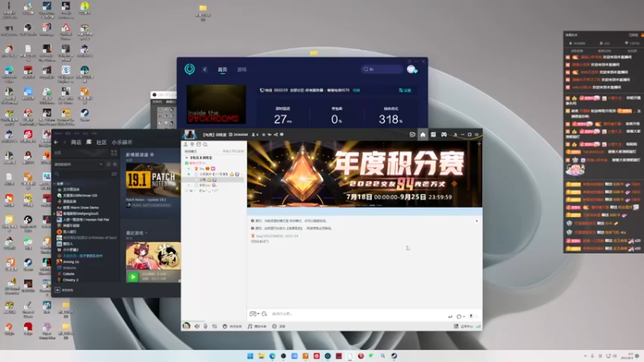Click the YY channel avatar in the title bar
644x362 pixels.
tap(189, 134)
